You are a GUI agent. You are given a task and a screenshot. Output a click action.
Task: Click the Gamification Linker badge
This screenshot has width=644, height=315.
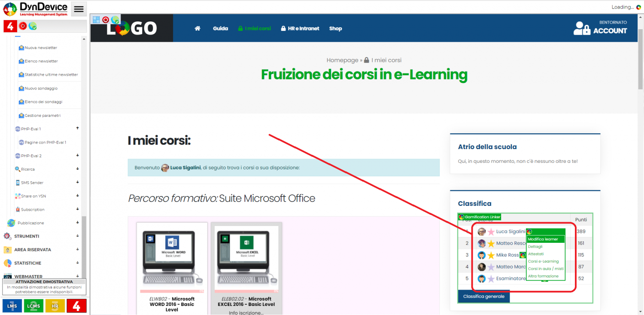pyautogui.click(x=480, y=217)
